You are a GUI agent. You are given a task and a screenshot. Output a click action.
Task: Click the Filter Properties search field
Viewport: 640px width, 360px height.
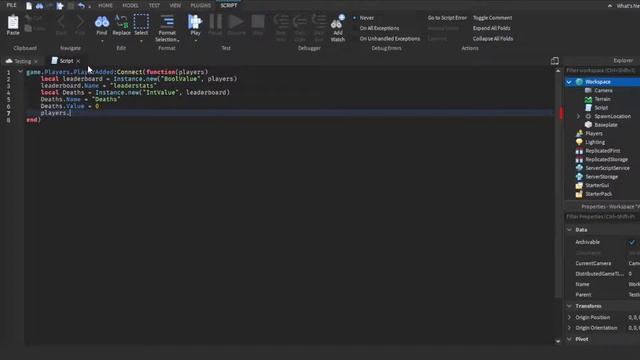click(602, 217)
